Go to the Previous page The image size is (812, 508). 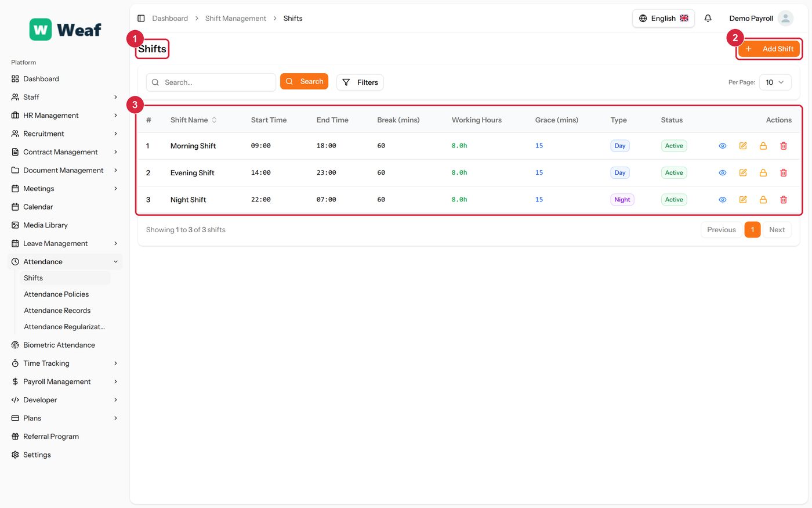click(x=721, y=230)
